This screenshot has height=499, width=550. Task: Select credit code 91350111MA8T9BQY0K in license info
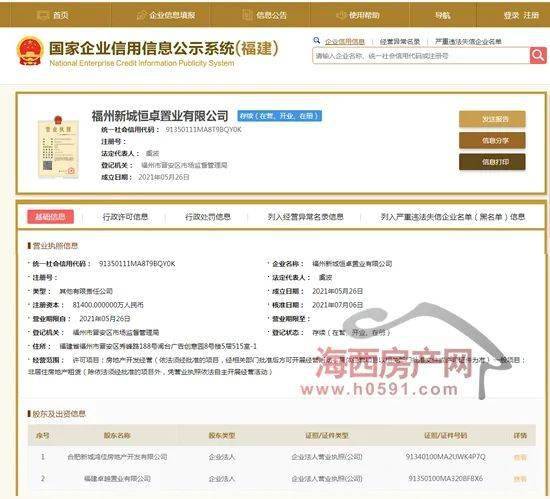click(137, 264)
